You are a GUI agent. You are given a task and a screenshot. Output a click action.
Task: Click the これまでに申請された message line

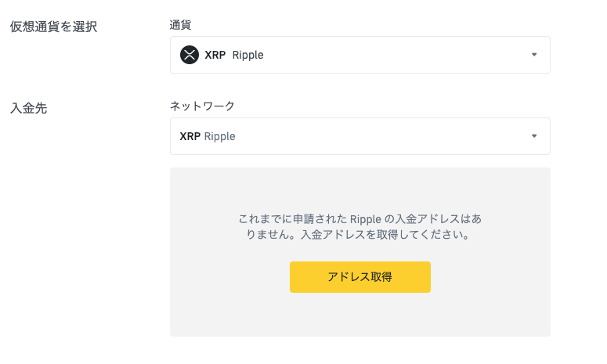click(x=360, y=219)
